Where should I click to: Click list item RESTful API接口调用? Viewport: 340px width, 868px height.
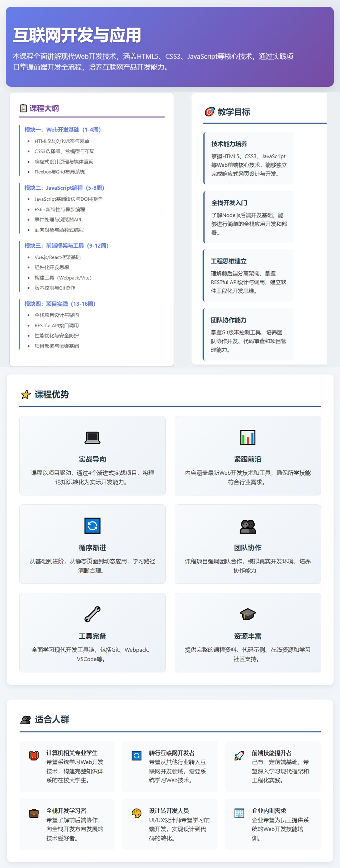click(57, 325)
